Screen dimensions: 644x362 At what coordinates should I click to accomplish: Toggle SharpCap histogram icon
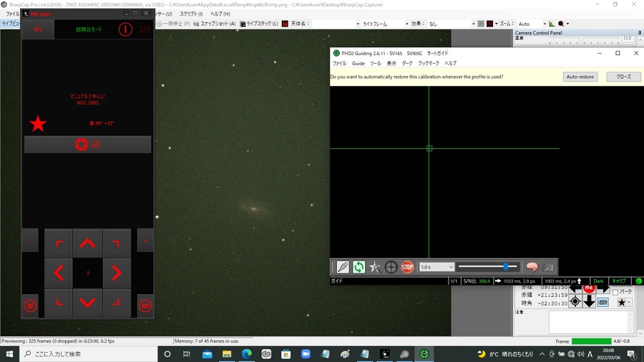point(552,24)
